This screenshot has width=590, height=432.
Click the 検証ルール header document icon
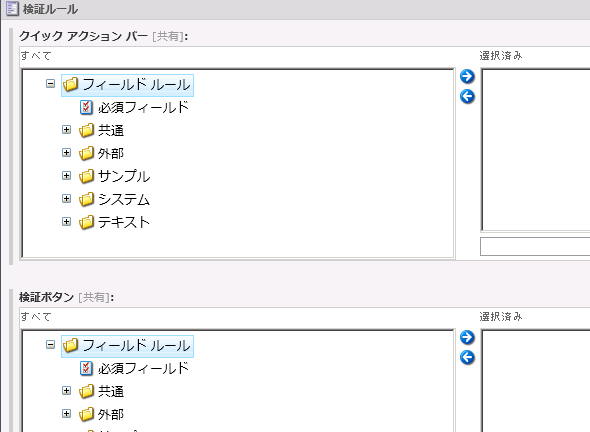(12, 8)
